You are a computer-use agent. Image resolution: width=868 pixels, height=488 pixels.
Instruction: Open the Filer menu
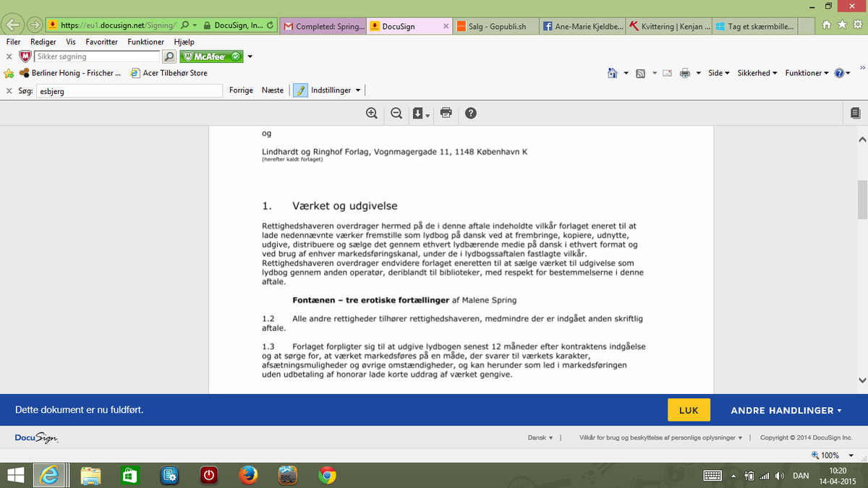coord(13,42)
